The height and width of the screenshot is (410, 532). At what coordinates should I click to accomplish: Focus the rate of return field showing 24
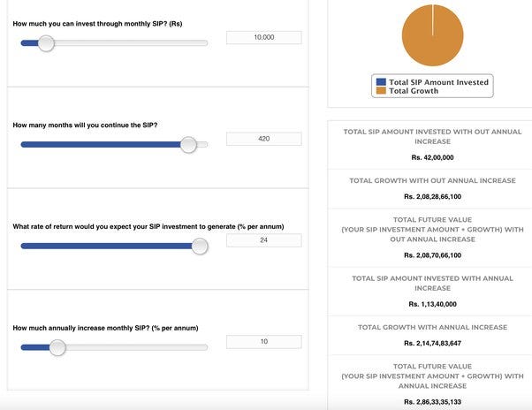[x=263, y=240]
